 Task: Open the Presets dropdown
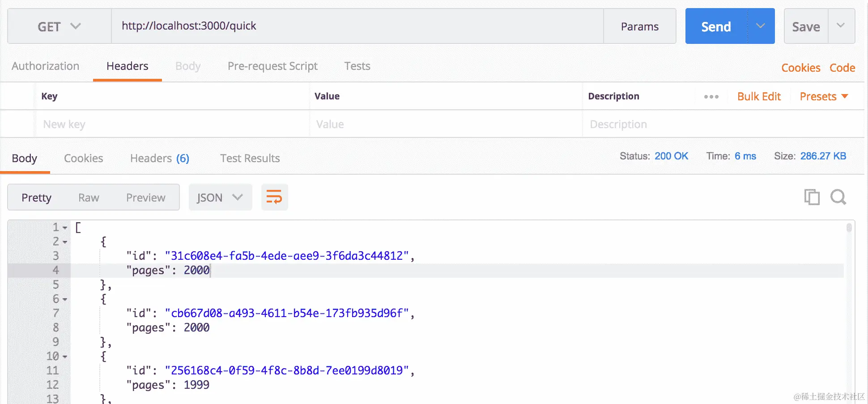pos(824,97)
